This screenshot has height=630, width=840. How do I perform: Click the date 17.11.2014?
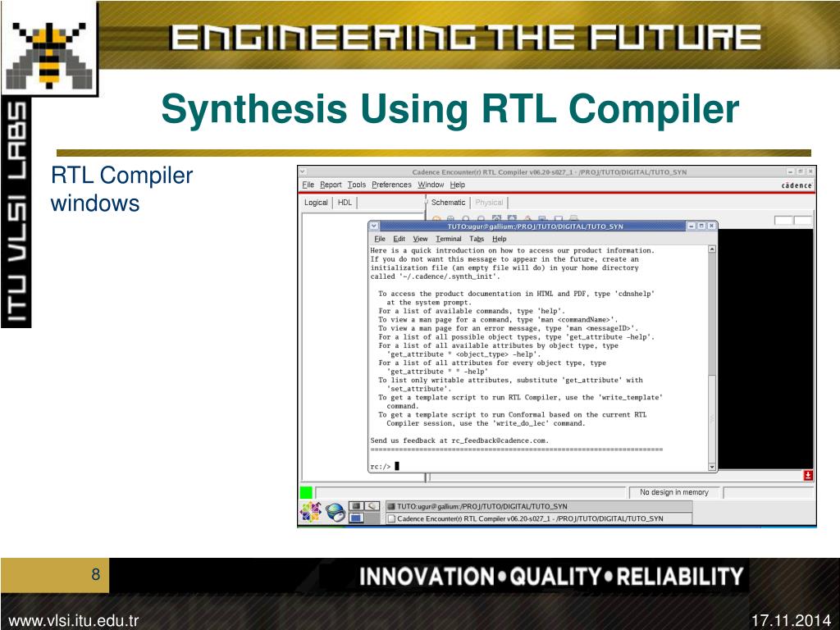tap(791, 621)
